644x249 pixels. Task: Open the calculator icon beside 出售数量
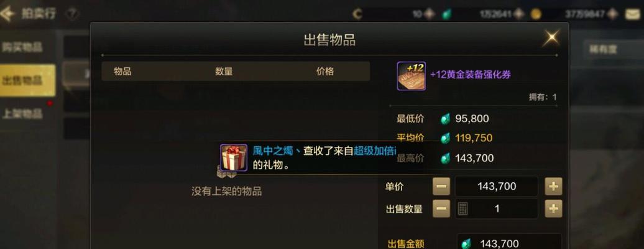click(462, 209)
